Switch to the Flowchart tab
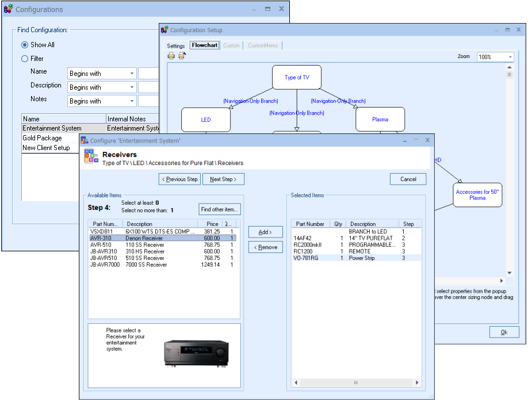The width and height of the screenshot is (532, 402). [205, 45]
